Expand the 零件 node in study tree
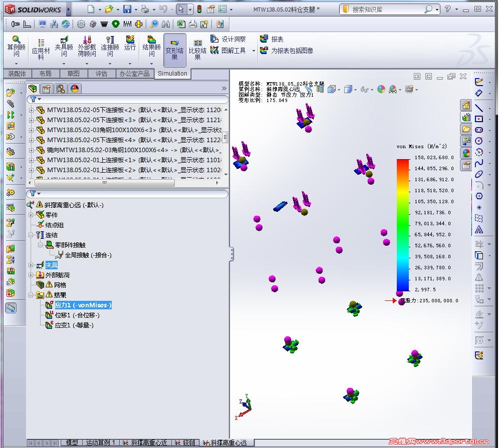 (31, 215)
